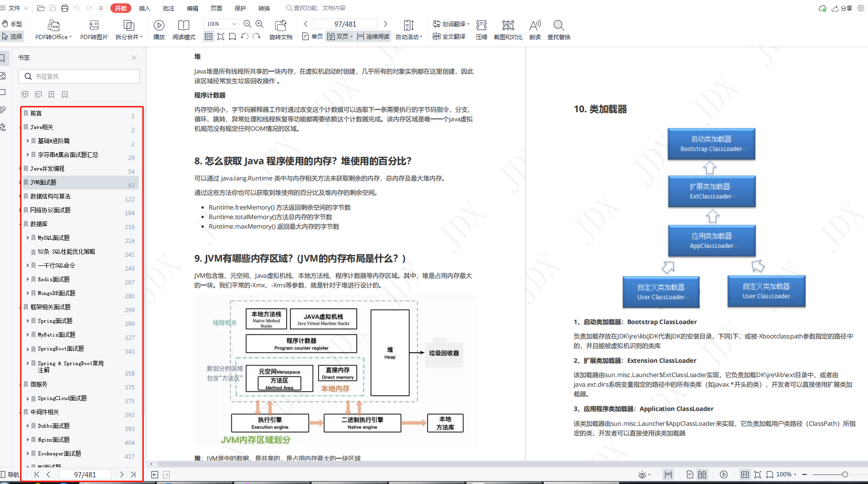Viewport: 868px width, 484px height.
Task: Expand the 基础&进阶篇 bookmark node
Action: coord(28,141)
